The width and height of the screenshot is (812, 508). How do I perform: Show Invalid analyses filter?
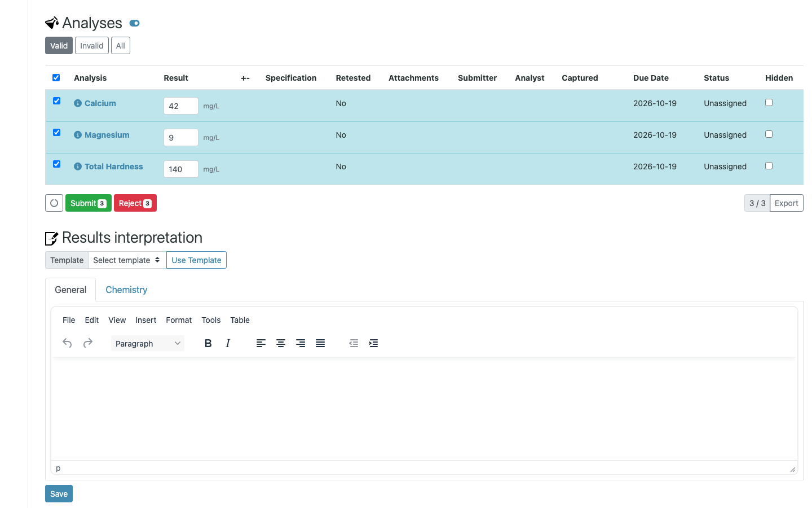[x=92, y=46]
